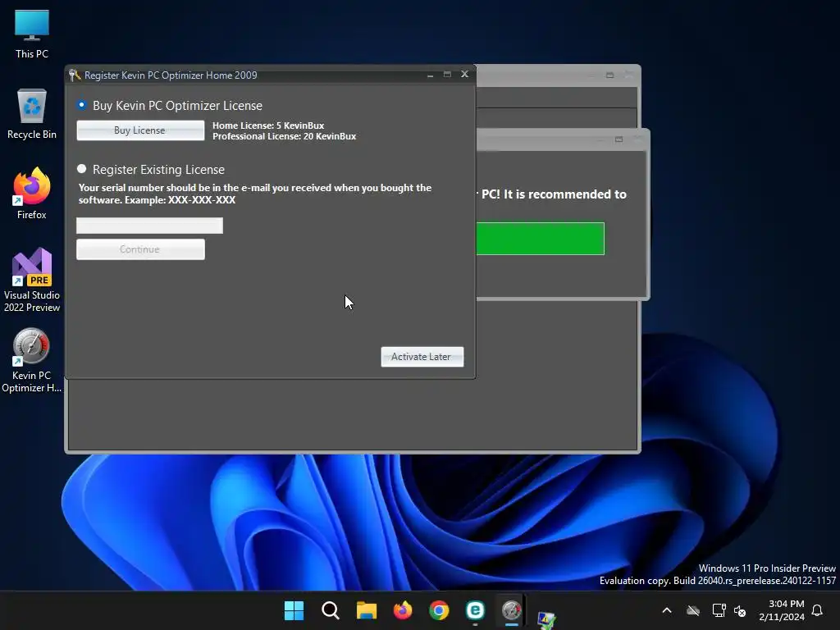Launch Google Chrome from the taskbar
This screenshot has height=630, width=840.
click(439, 610)
